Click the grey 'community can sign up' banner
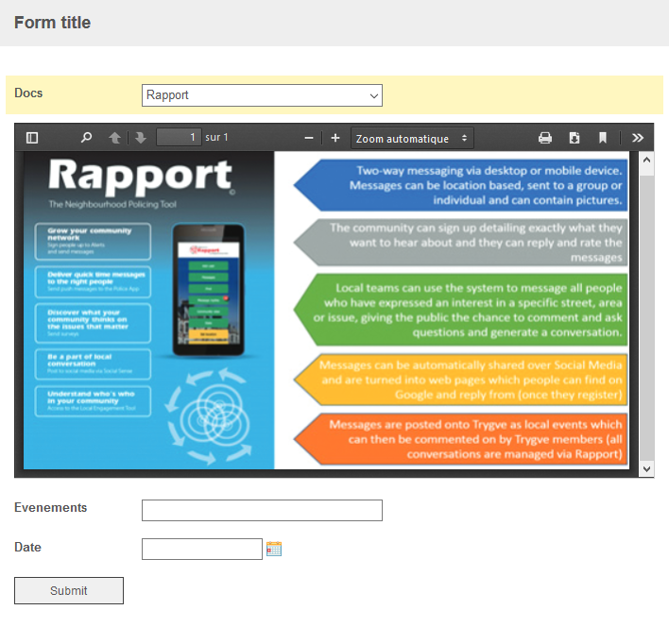The width and height of the screenshot is (669, 644). click(461, 243)
